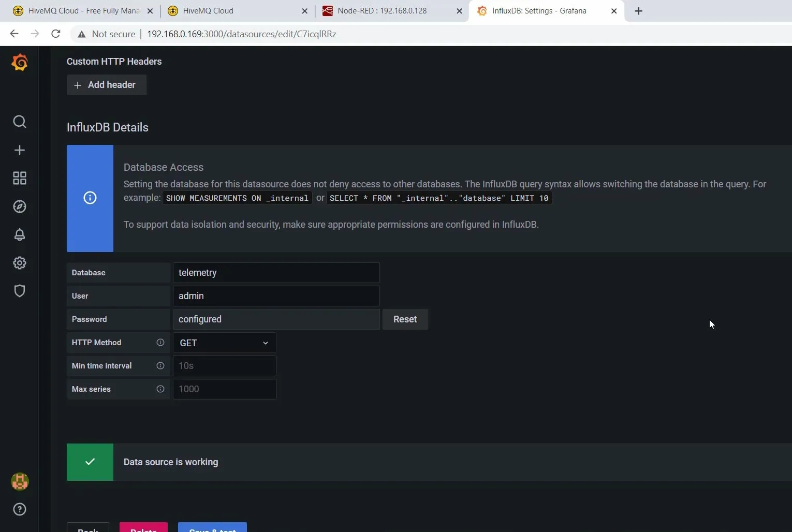Screen dimensions: 792x532
Task: Show Min time interval info icon
Action: click(x=160, y=366)
